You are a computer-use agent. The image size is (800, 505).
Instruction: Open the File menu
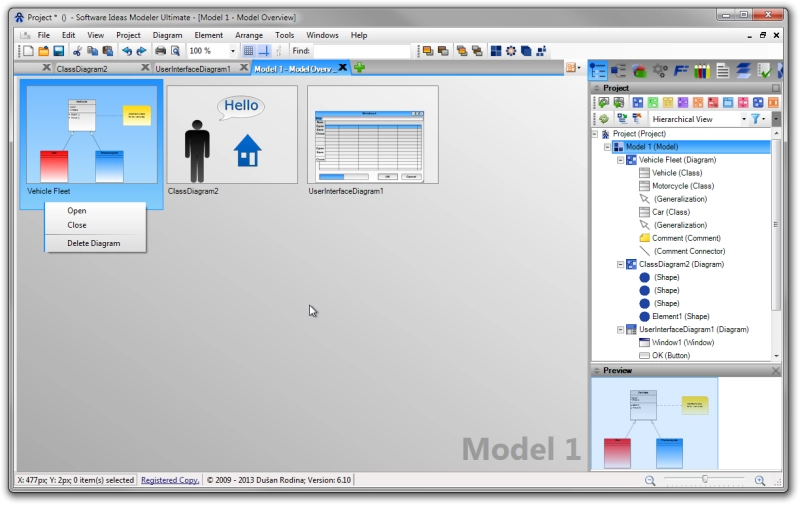tap(44, 35)
